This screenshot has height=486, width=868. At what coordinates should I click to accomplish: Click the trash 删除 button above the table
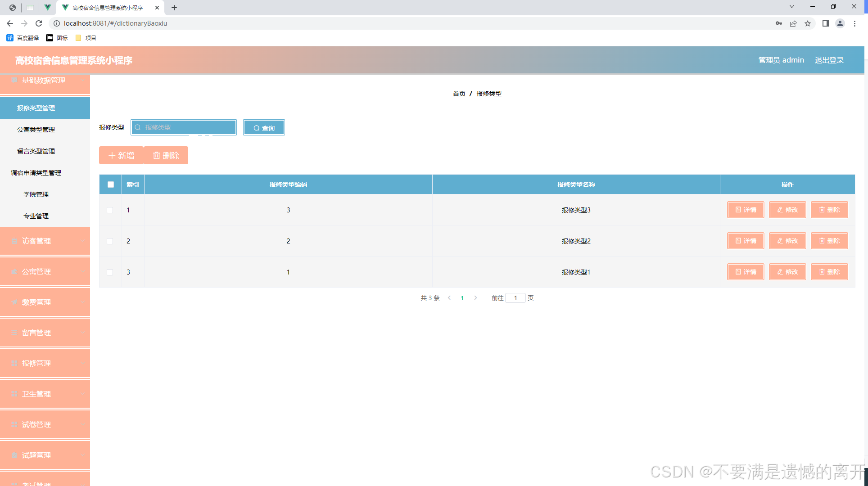click(x=166, y=155)
